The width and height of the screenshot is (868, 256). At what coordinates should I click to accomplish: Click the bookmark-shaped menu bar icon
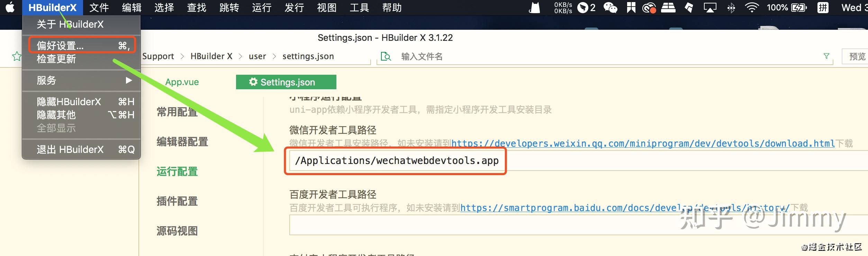[x=631, y=8]
